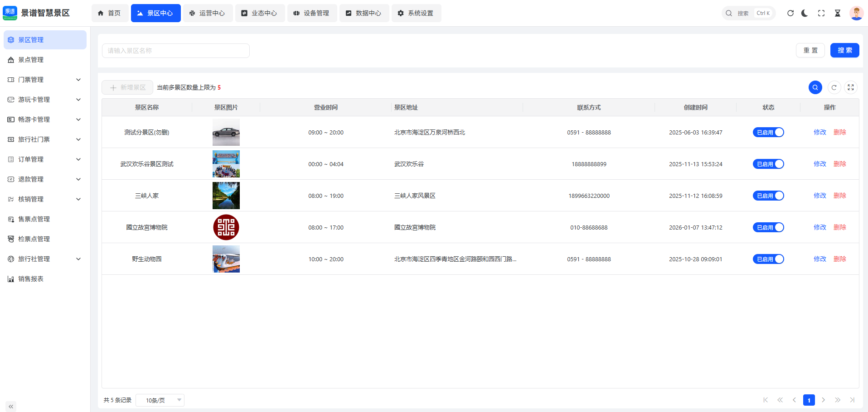
Task: Open the 10条/页 page size dropdown
Action: pos(160,400)
